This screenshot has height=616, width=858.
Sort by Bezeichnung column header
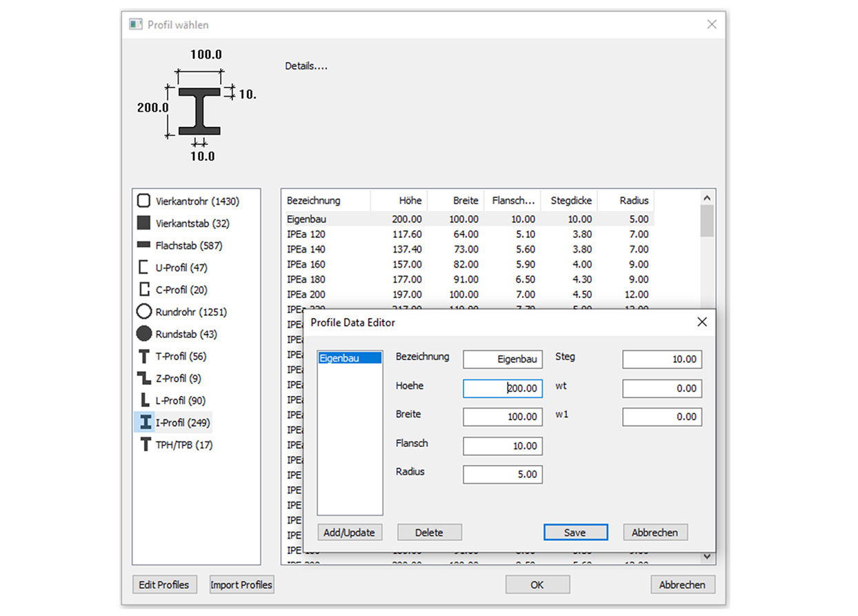tap(326, 201)
